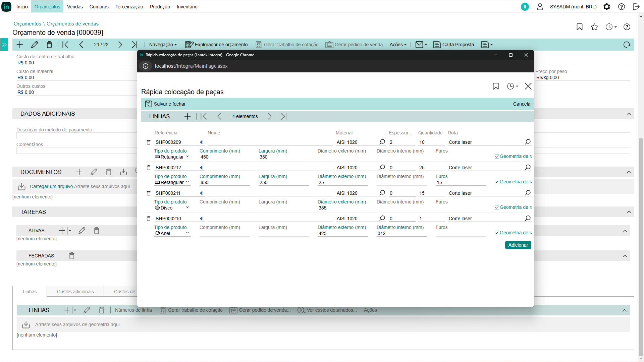Click Comprimento field with value 450
The height and width of the screenshot is (362, 644).
pos(224,157)
